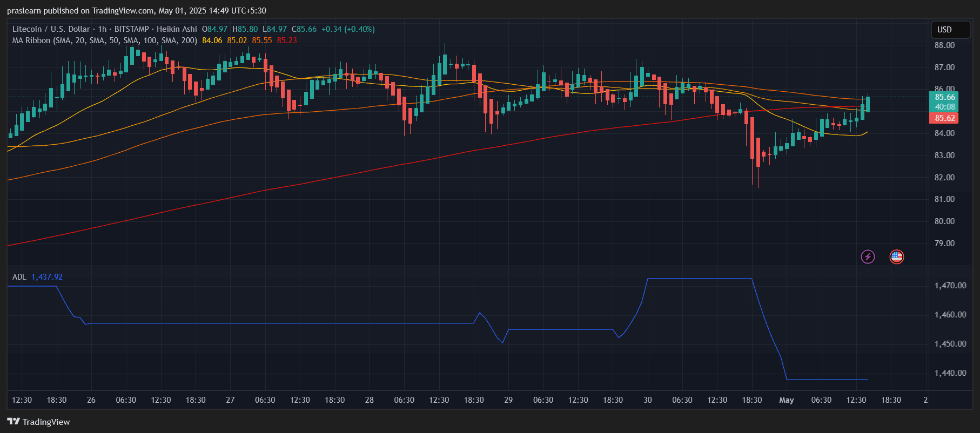Click the 88.00 level on price scale
The width and height of the screenshot is (980, 433).
tap(944, 45)
